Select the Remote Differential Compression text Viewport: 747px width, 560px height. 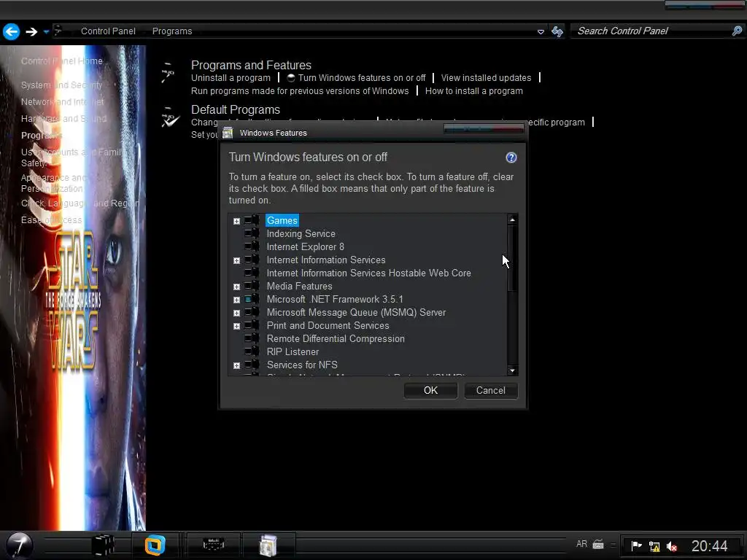click(336, 338)
